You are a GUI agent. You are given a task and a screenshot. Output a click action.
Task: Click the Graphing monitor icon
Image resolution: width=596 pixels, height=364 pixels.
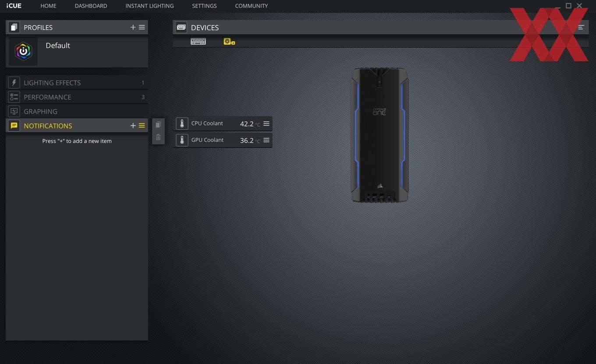[x=14, y=111]
